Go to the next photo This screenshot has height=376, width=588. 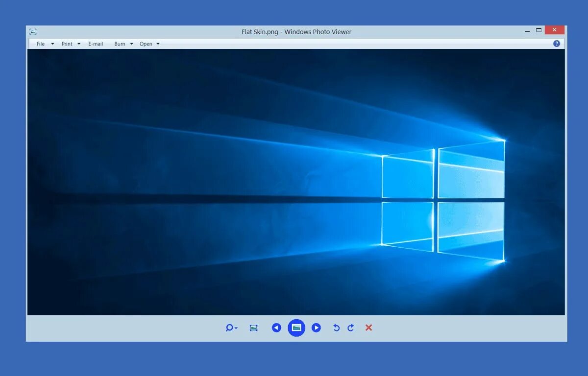point(316,328)
